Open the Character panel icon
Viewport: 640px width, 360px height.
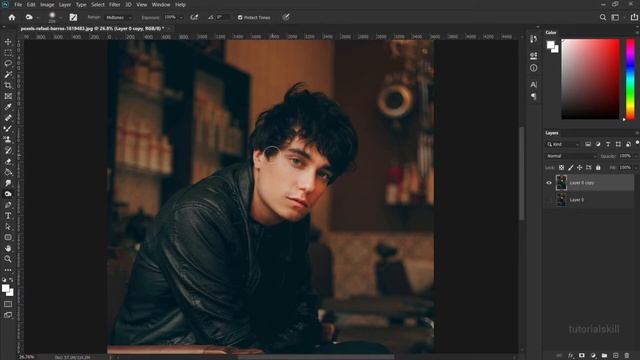(x=533, y=84)
